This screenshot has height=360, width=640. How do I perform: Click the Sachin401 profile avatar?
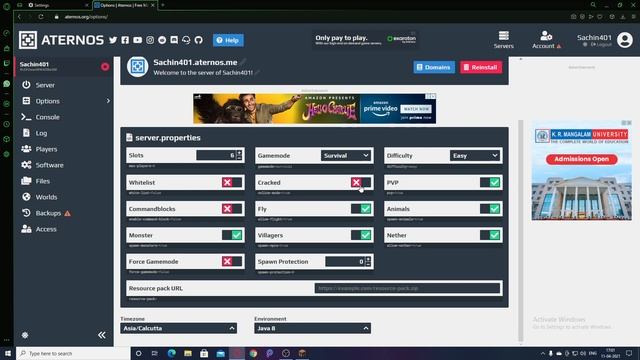(x=625, y=40)
